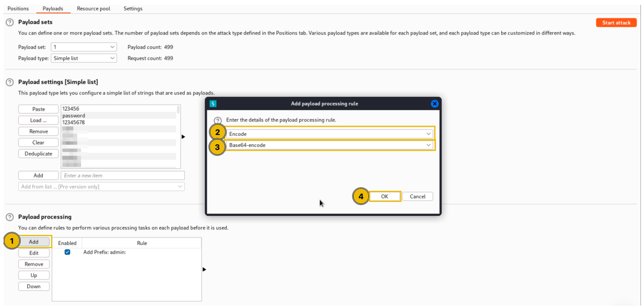Edit the selected processing rule

[34, 253]
